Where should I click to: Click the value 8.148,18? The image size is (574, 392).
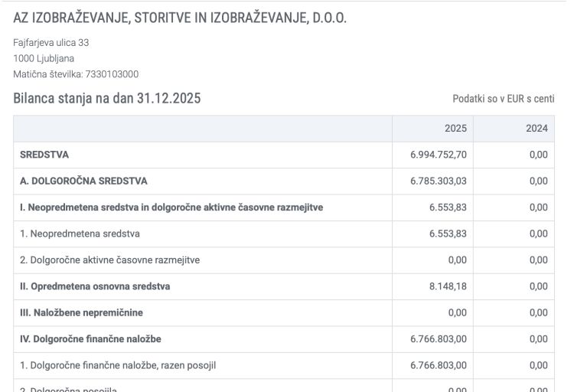click(448, 286)
